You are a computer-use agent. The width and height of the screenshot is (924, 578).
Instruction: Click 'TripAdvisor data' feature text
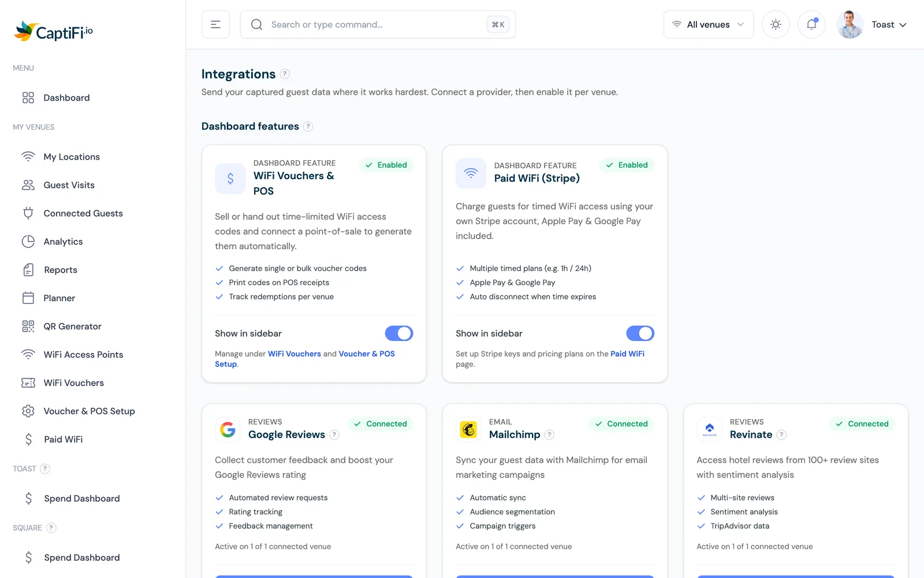click(740, 526)
